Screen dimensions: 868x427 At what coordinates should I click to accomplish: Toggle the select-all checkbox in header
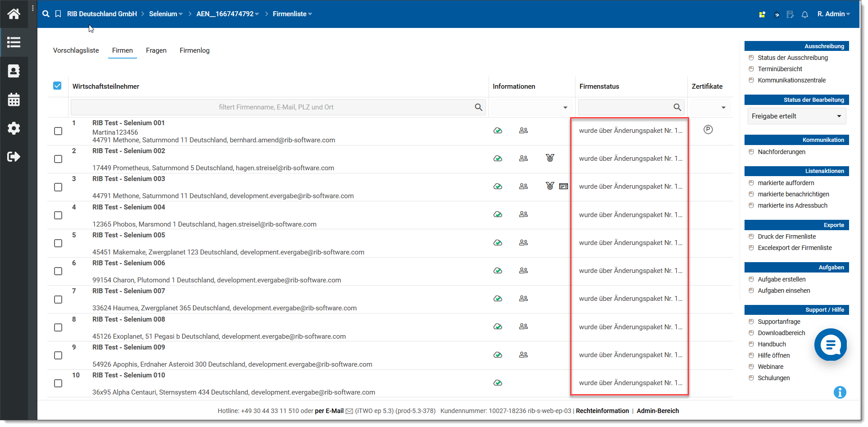[x=57, y=86]
